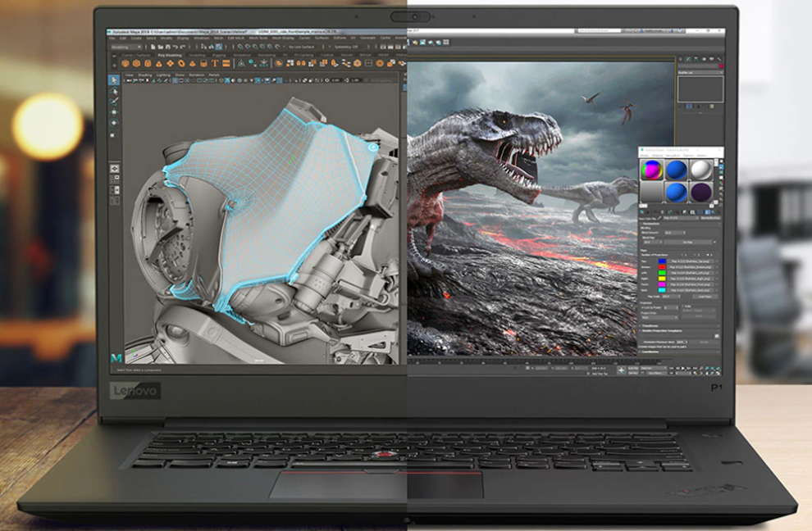Click the blue Top color swatch
812x531 pixels.
point(662,261)
